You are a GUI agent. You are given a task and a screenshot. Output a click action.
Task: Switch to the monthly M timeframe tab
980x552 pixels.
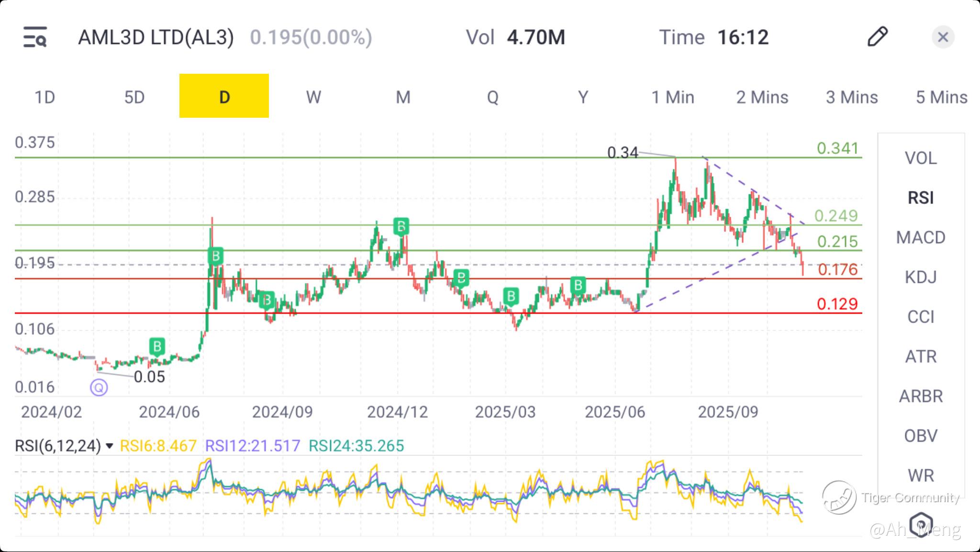click(403, 97)
